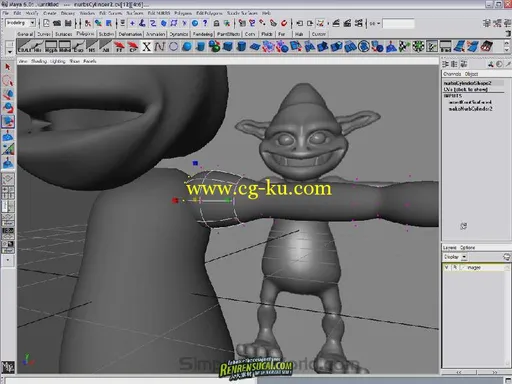Click the layer editor horizontal scrollbar
Viewport: 512px width, 384px height.
(476, 372)
